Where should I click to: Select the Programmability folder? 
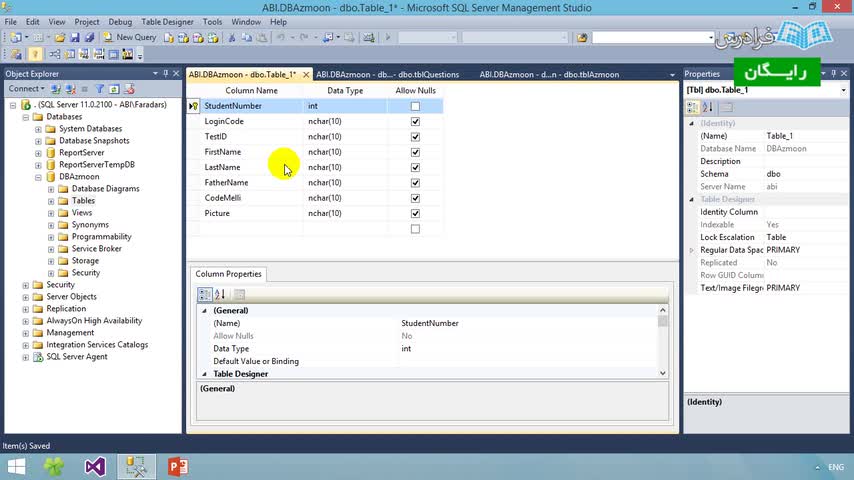(x=101, y=237)
